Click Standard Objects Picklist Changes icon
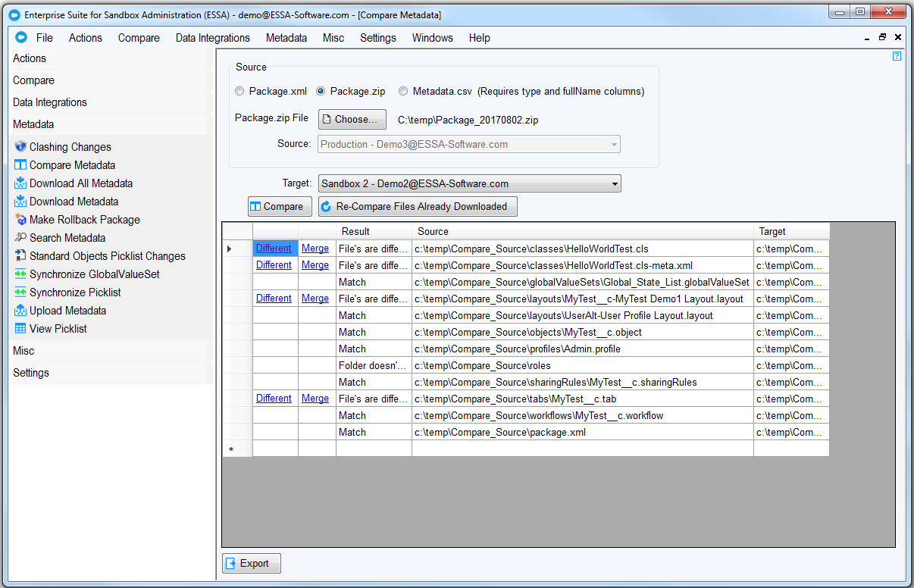 (x=20, y=256)
